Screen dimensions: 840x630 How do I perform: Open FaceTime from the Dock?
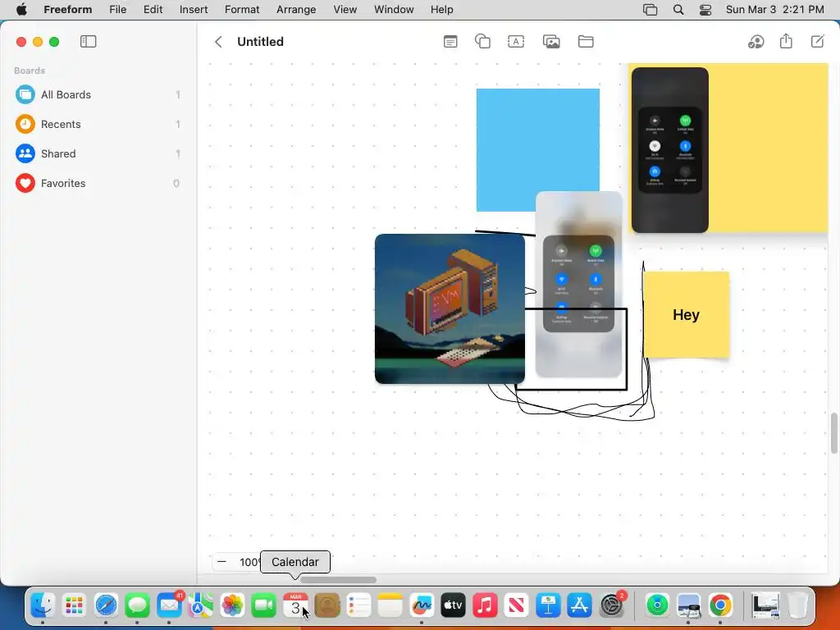(263, 606)
